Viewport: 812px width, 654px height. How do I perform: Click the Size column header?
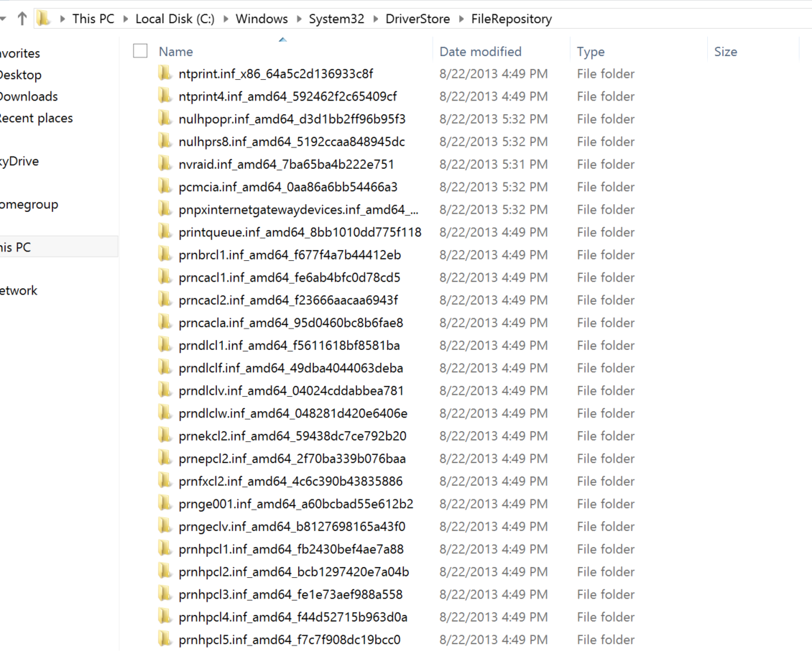725,52
